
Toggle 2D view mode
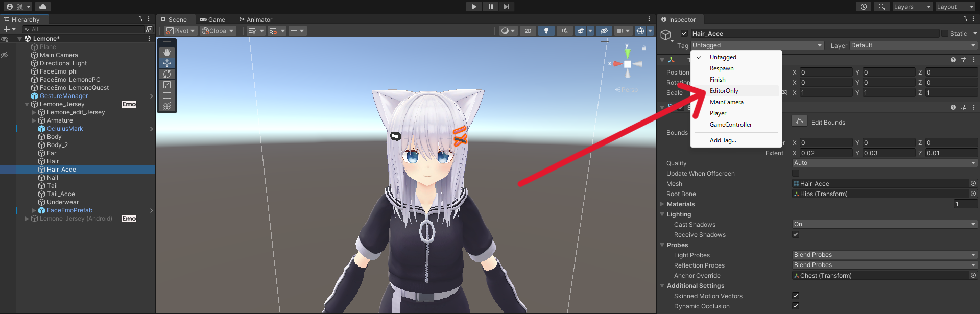click(x=528, y=31)
